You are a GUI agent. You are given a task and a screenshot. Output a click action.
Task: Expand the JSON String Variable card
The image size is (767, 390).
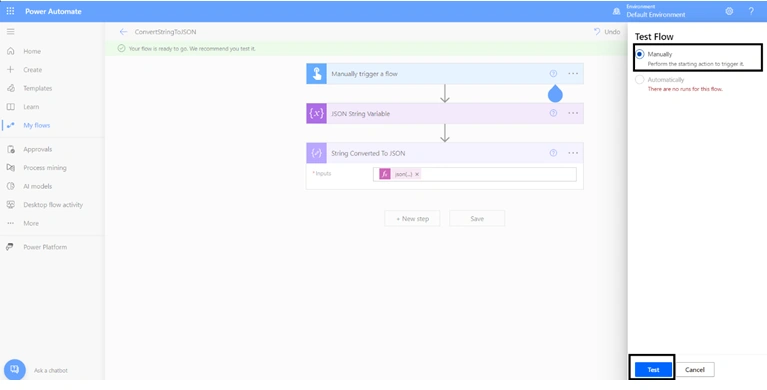445,114
